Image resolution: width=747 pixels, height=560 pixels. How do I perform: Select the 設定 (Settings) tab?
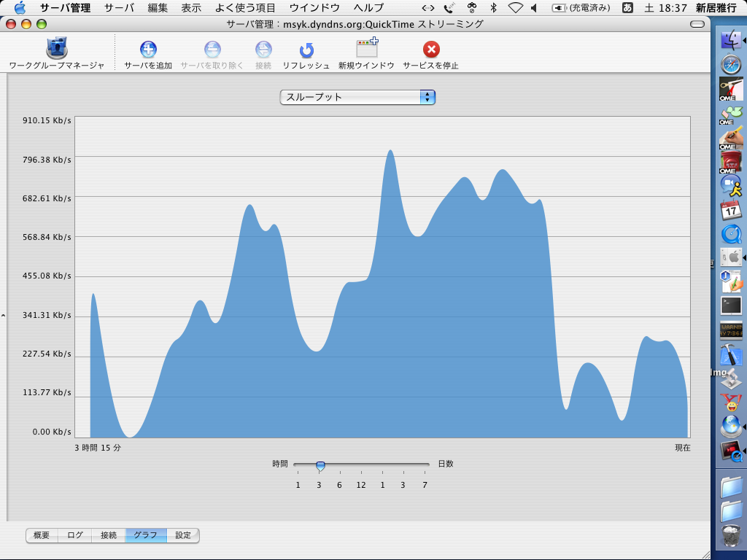point(183,535)
